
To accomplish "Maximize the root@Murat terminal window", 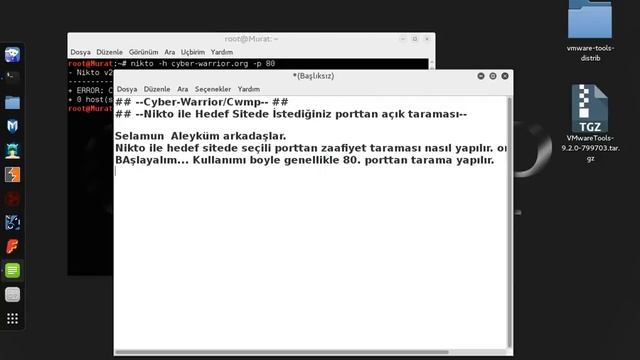I will [415, 39].
